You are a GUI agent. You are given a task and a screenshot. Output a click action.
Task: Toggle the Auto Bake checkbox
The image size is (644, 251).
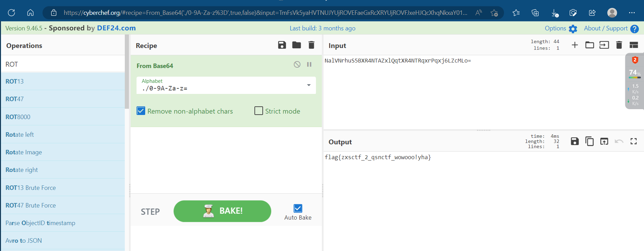pyautogui.click(x=298, y=208)
